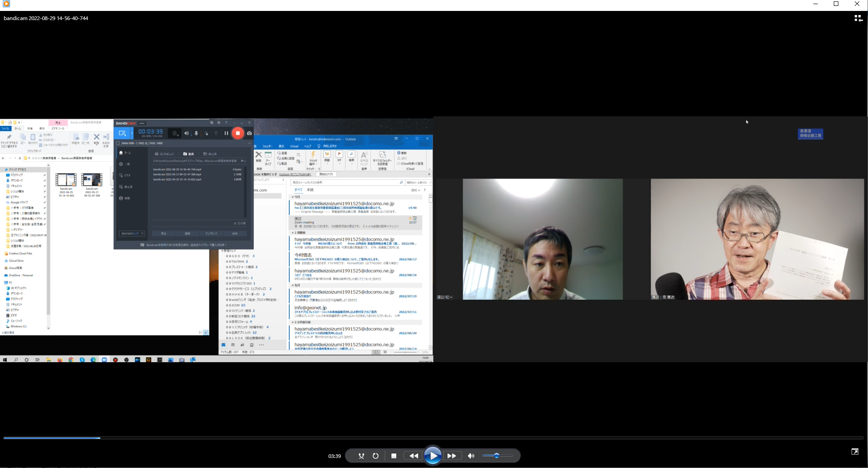Expand the PC node in the Explorer tree
This screenshot has width=868, height=468.
[x=8, y=283]
